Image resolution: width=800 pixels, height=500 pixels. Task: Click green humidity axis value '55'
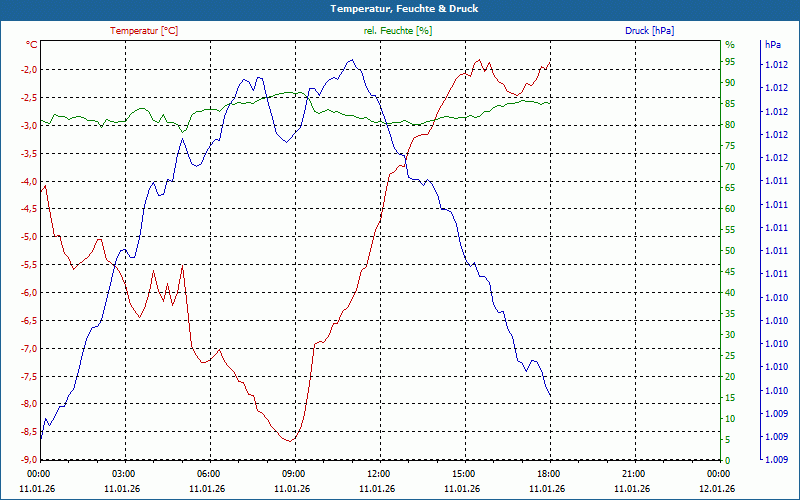730,230
